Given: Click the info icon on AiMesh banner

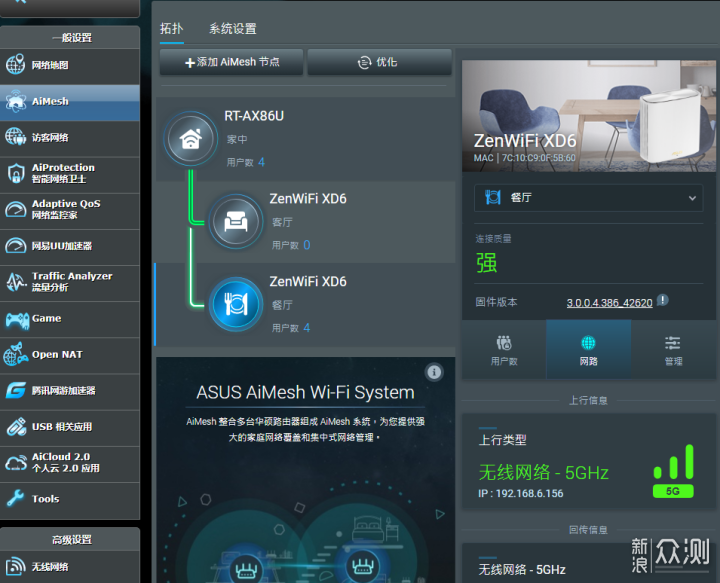Looking at the screenshot, I should [434, 372].
